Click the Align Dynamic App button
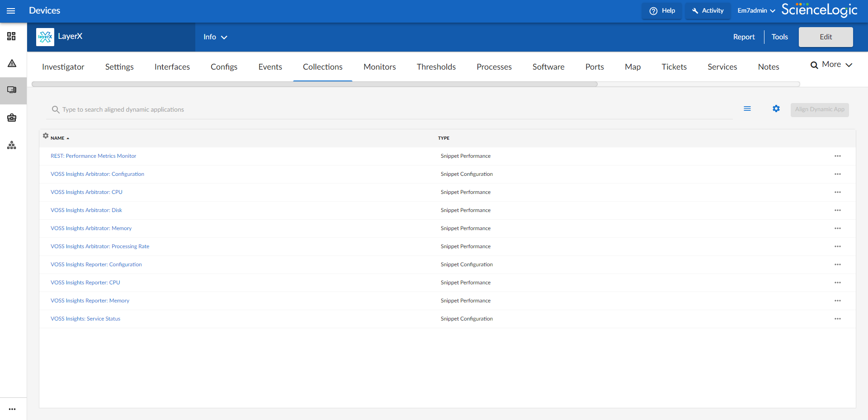Viewport: 868px width, 420px height. [820, 109]
